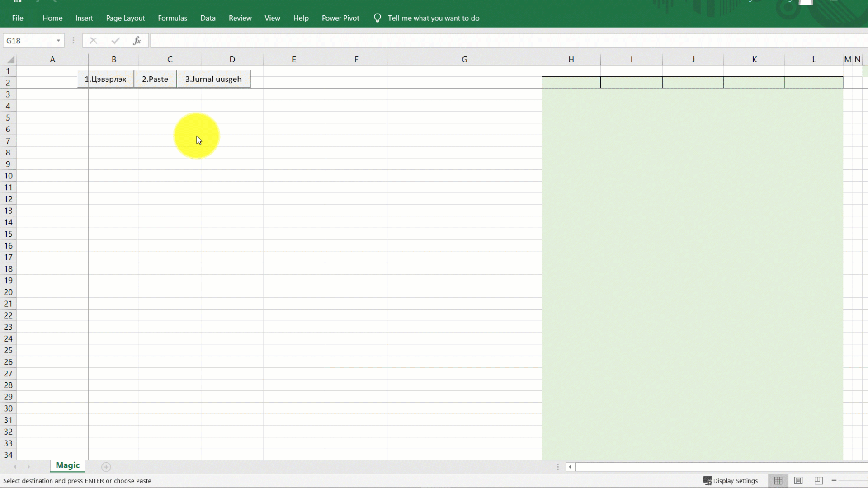The height and width of the screenshot is (488, 868).
Task: Click the horizontal scrollbar left arrow
Action: (x=570, y=467)
